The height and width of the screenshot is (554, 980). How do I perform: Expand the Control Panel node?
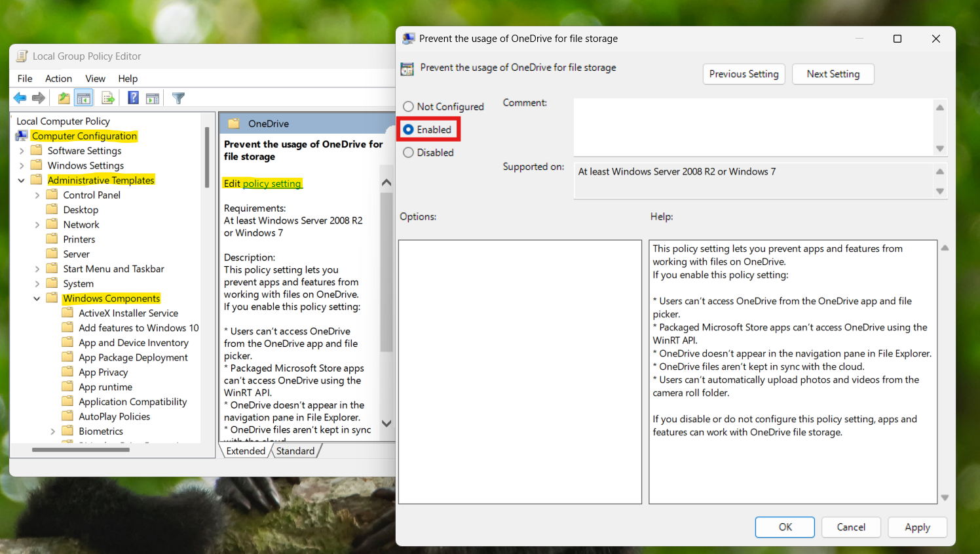pyautogui.click(x=37, y=195)
